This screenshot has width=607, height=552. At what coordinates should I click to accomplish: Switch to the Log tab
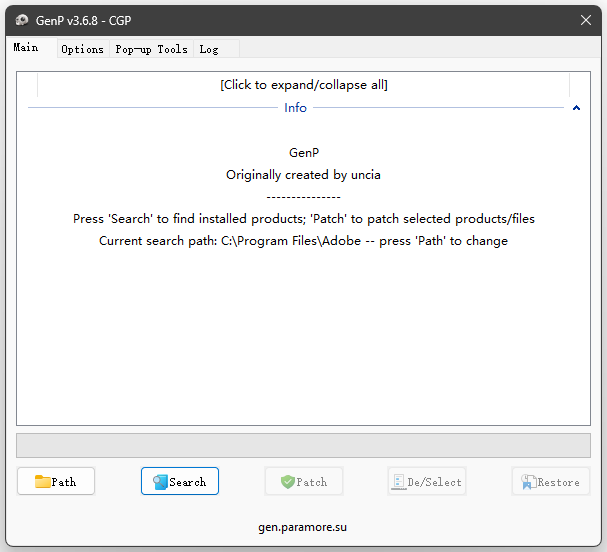tap(216, 49)
